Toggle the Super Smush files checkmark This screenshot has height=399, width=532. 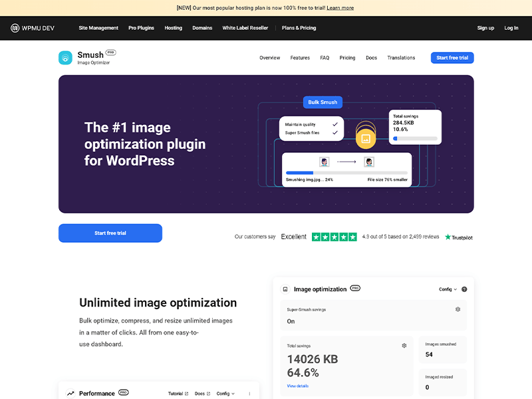click(x=335, y=132)
